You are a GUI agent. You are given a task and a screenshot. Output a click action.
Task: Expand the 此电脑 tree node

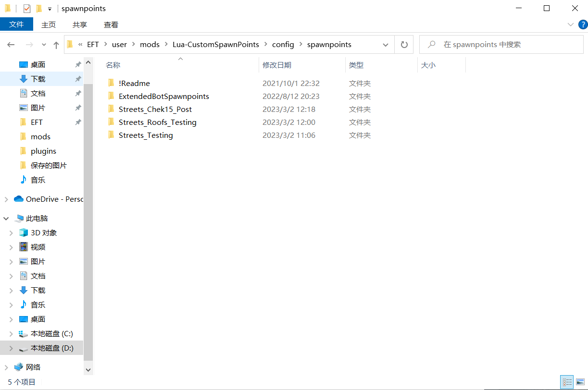click(x=6, y=218)
